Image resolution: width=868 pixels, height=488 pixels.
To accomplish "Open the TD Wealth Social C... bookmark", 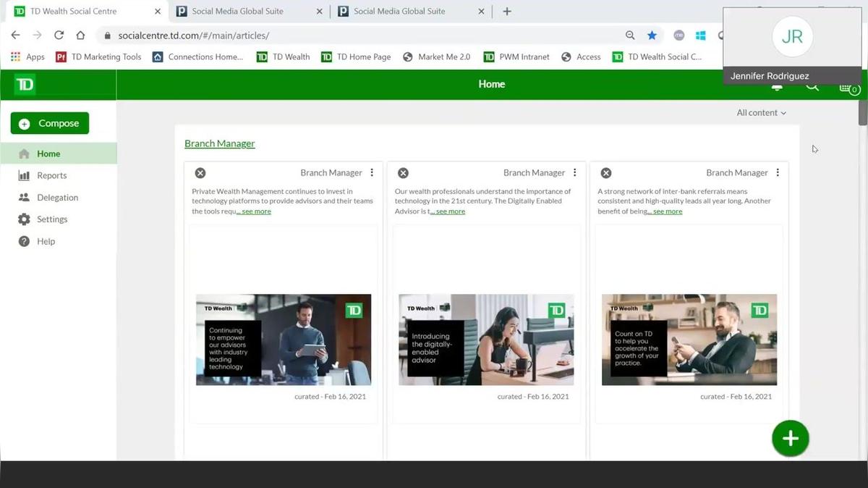I will tap(657, 56).
